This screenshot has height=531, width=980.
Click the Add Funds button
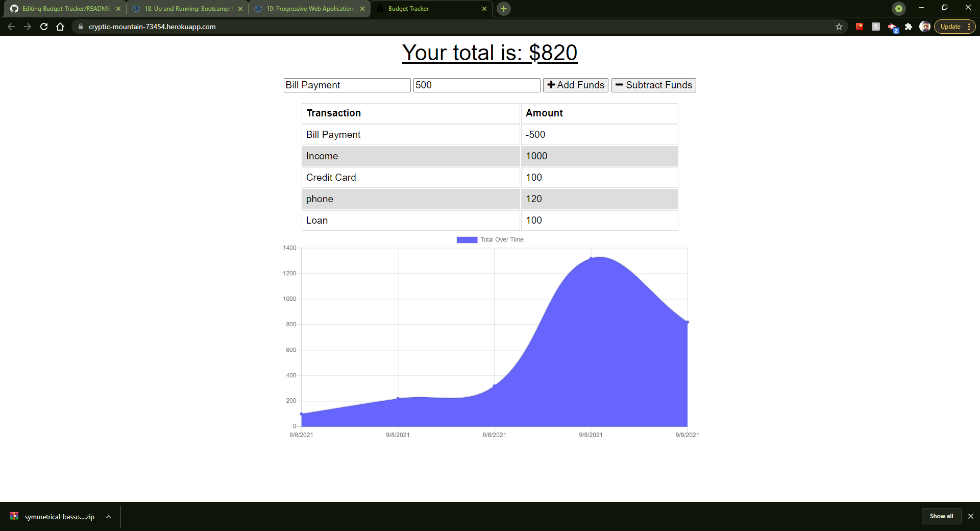[x=575, y=85]
